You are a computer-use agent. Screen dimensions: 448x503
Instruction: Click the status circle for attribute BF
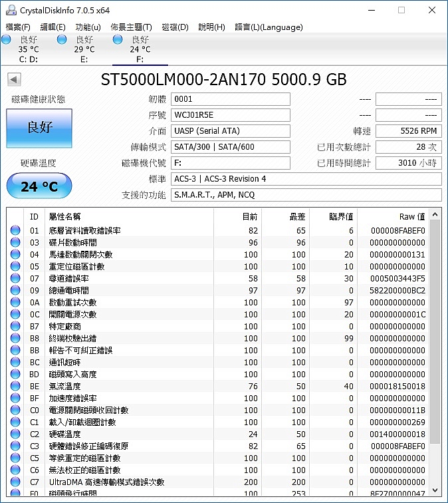pyautogui.click(x=15, y=398)
